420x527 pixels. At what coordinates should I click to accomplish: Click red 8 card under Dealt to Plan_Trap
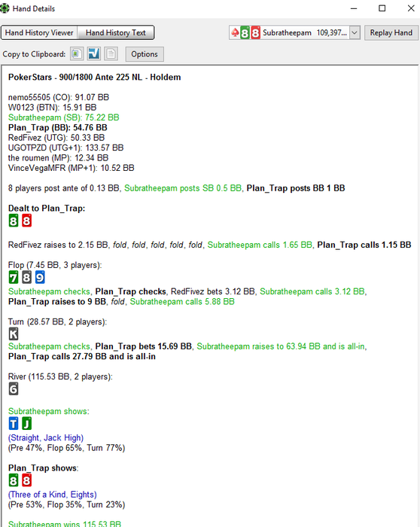pos(26,221)
